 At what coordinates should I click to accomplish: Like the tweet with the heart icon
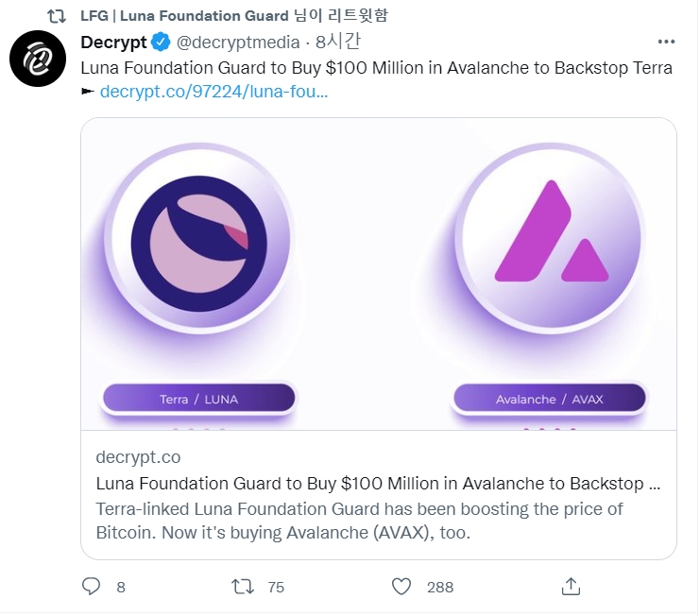[x=401, y=587]
